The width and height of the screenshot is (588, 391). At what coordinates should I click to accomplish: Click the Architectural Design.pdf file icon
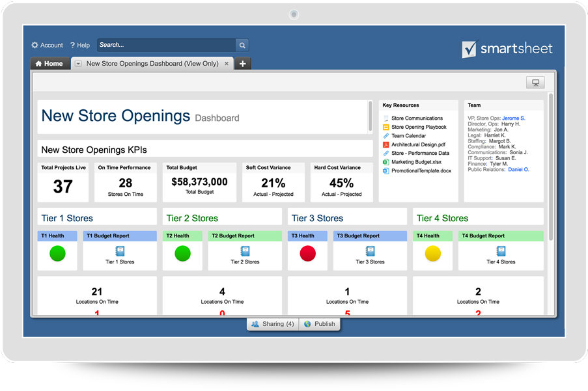tap(385, 144)
